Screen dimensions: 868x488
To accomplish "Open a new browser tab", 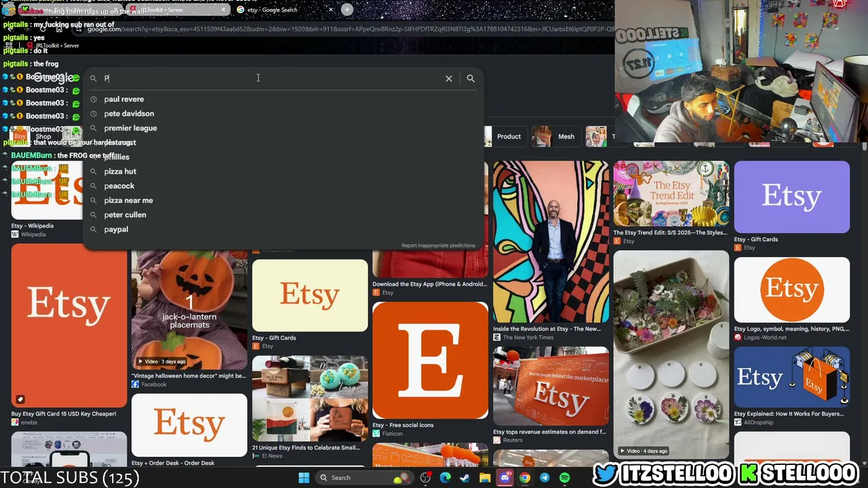I will (347, 9).
